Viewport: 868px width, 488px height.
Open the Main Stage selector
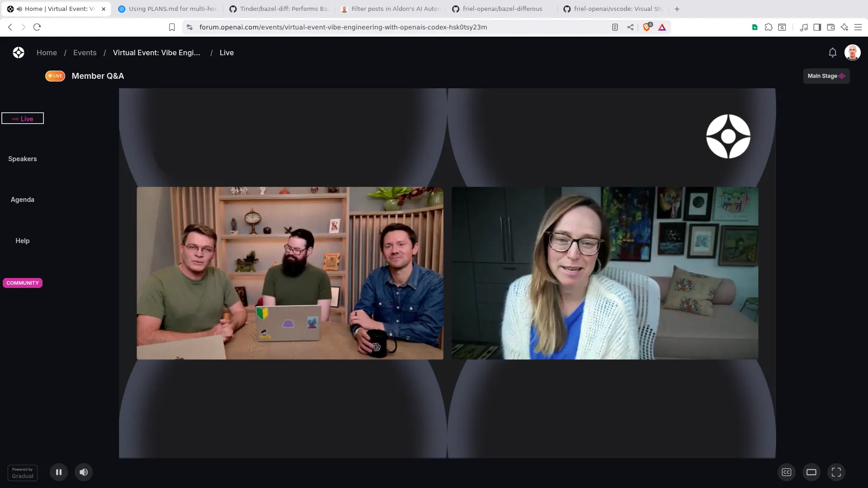826,76
